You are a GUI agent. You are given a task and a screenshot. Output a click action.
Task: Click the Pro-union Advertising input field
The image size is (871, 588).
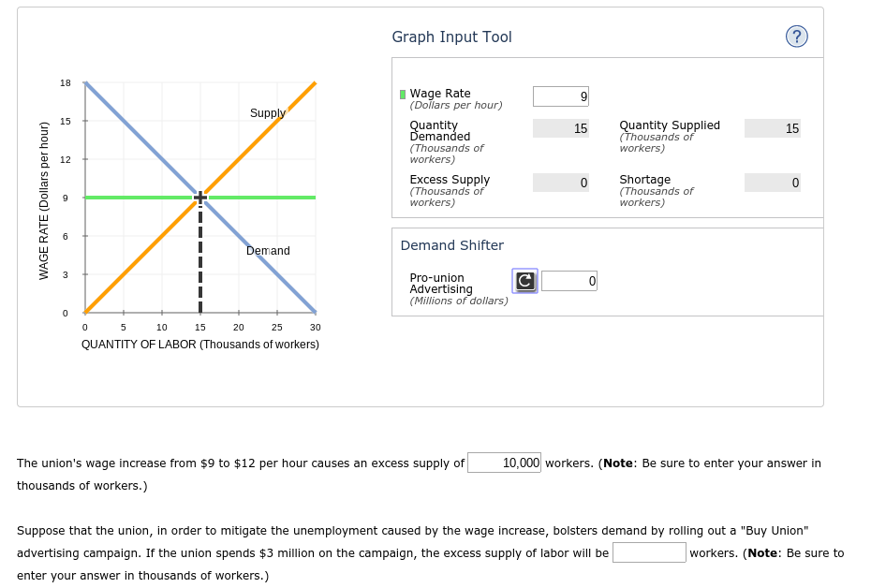567,279
